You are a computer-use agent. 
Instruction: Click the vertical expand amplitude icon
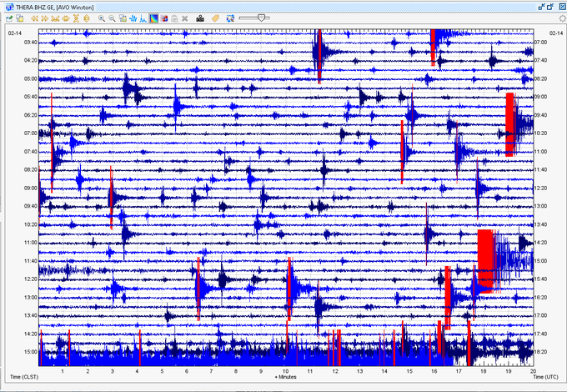[x=86, y=18]
